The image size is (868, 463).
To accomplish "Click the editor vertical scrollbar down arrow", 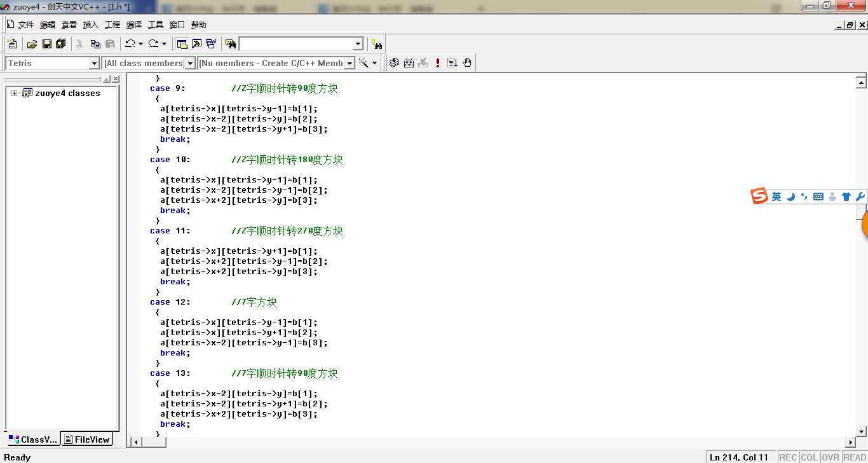I will [861, 431].
